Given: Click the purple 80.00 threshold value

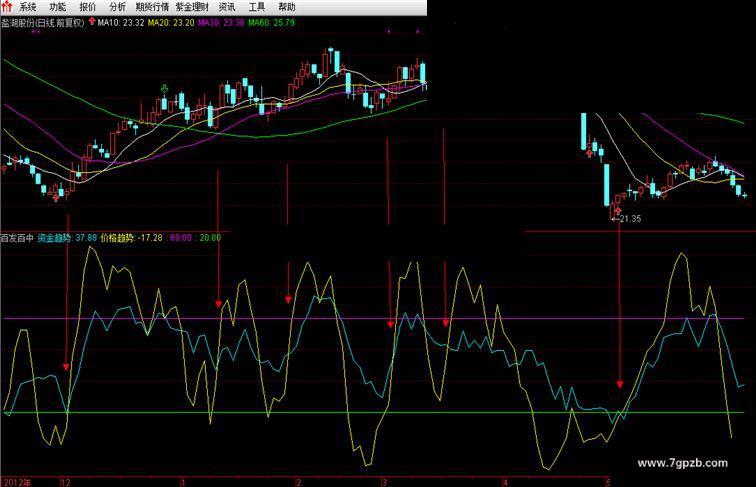Looking at the screenshot, I should click(x=181, y=238).
